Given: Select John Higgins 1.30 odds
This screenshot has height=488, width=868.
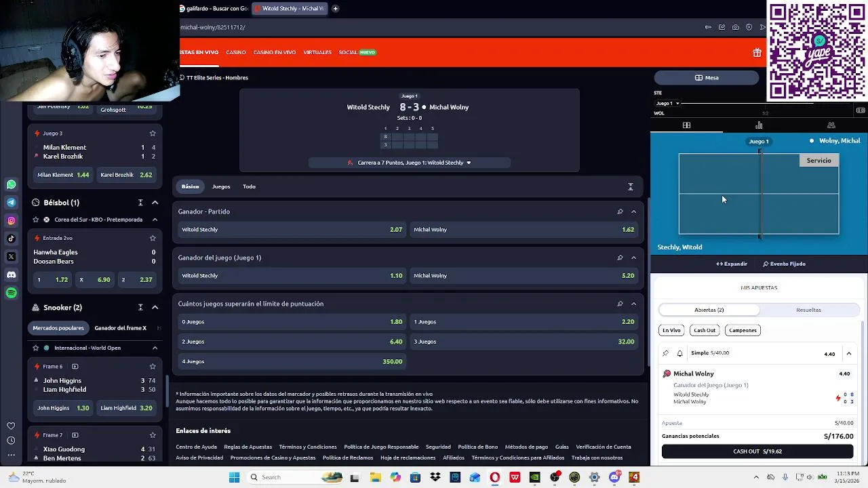Looking at the screenshot, I should (63, 408).
